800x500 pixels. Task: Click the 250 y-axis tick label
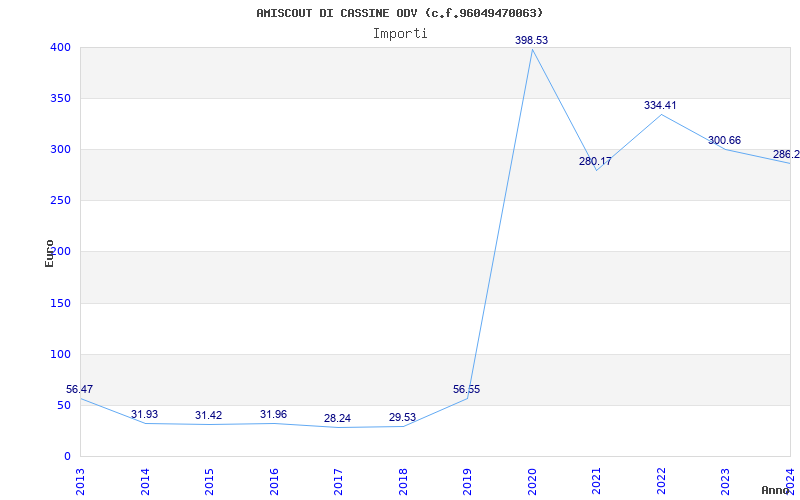pos(60,201)
